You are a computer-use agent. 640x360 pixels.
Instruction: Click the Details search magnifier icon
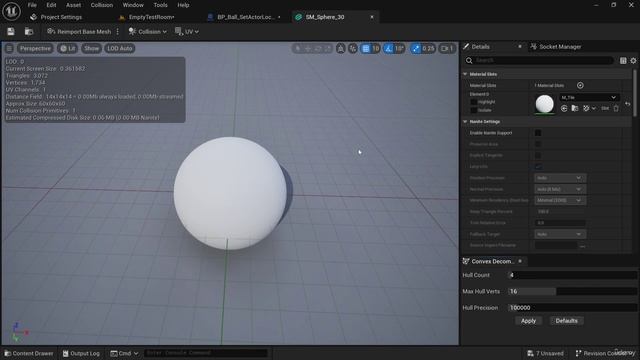tap(469, 60)
